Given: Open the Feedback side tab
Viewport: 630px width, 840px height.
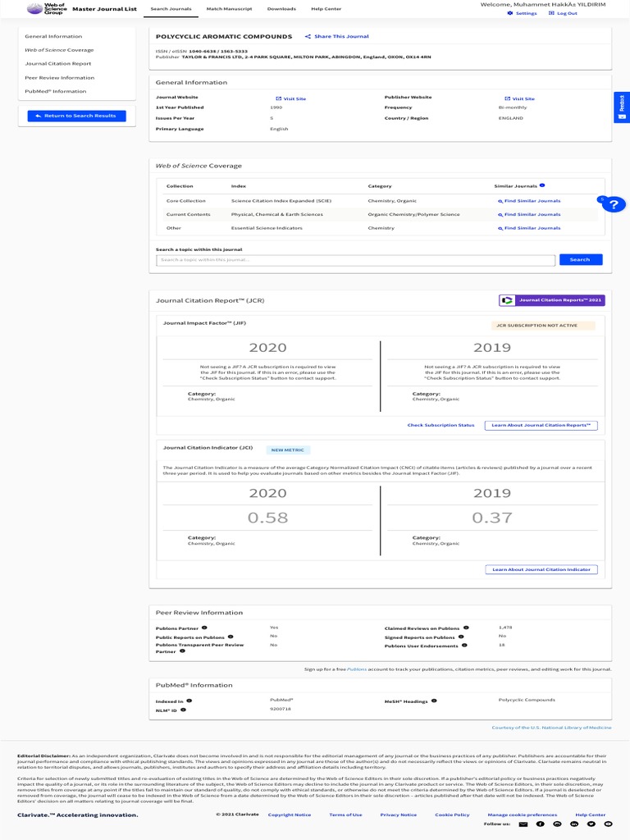Looking at the screenshot, I should tap(622, 107).
